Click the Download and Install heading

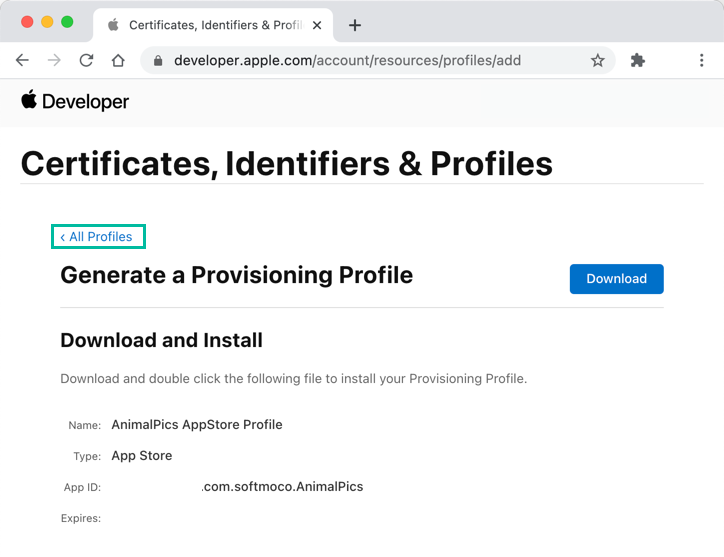click(x=162, y=340)
